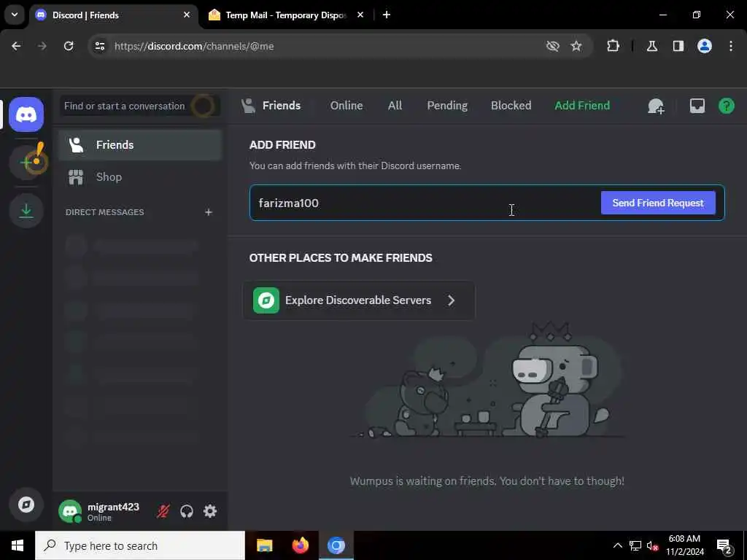Screen dimensions: 747x560
Task: Switch to the Blocked tab
Action: click(x=511, y=106)
